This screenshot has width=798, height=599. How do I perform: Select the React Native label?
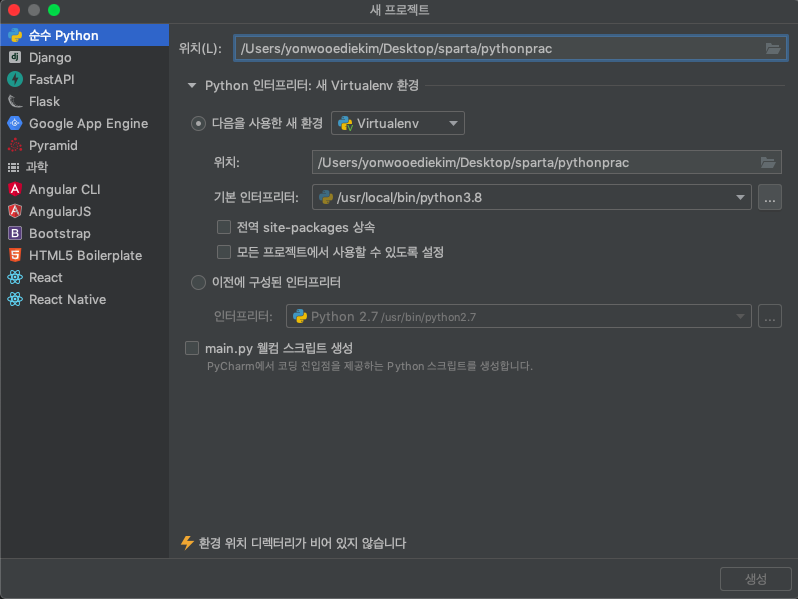coord(68,299)
